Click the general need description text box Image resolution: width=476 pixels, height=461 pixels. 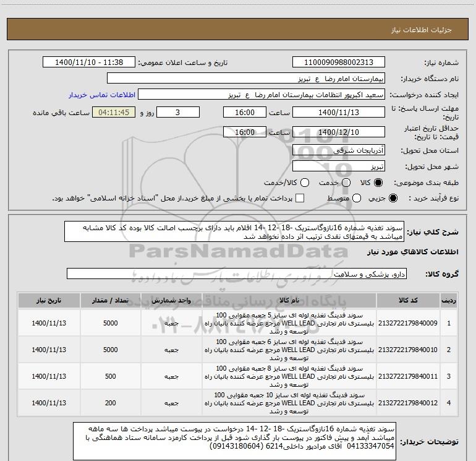click(234, 231)
